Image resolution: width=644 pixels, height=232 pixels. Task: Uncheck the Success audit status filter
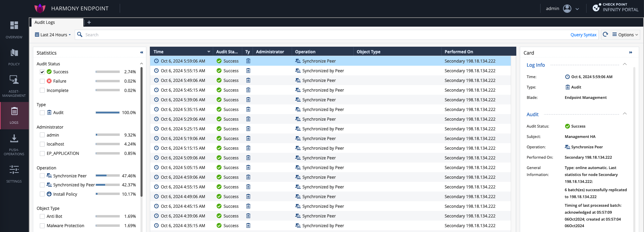42,72
